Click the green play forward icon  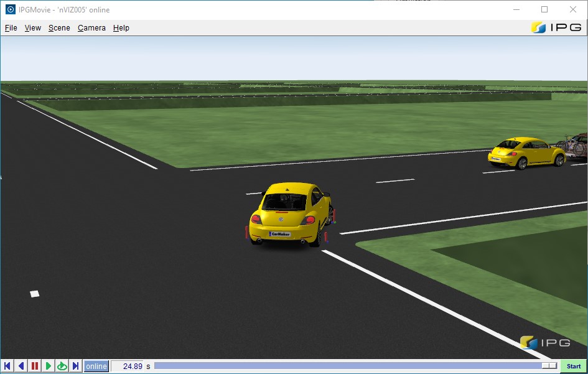49,366
